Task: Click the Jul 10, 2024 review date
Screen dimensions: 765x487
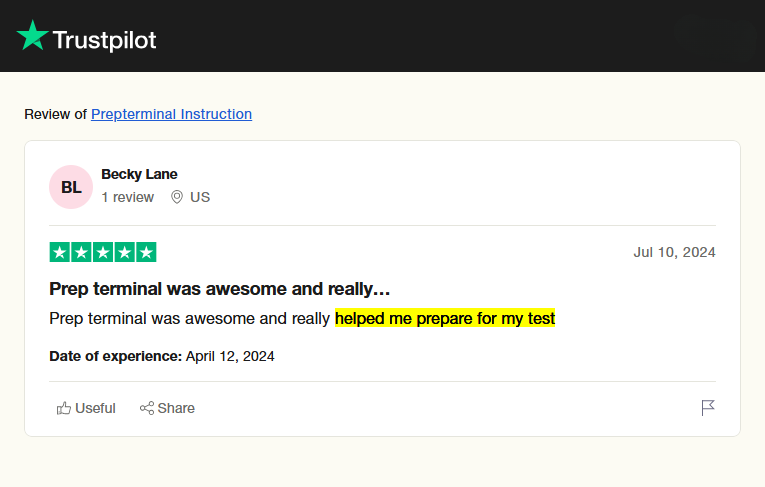Action: click(x=674, y=252)
